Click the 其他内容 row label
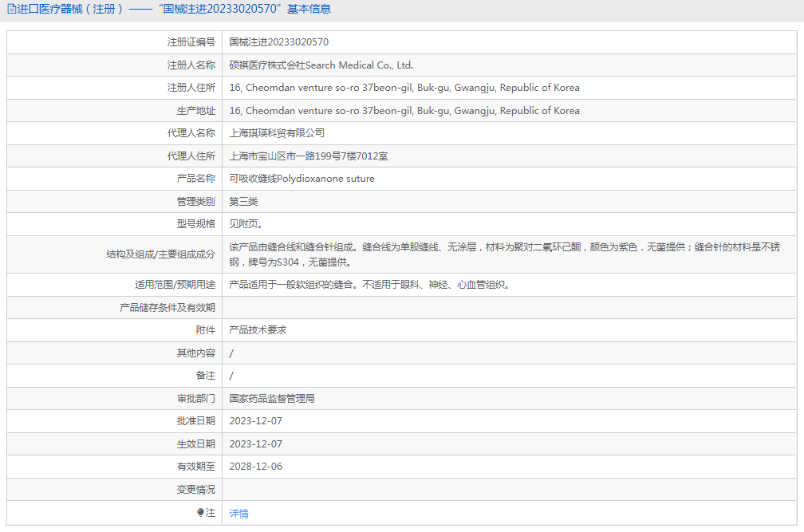Viewport: 804px width, 532px height. click(196, 353)
